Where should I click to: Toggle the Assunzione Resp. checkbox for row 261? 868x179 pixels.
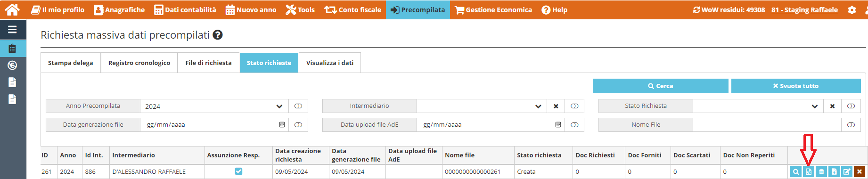tap(238, 171)
